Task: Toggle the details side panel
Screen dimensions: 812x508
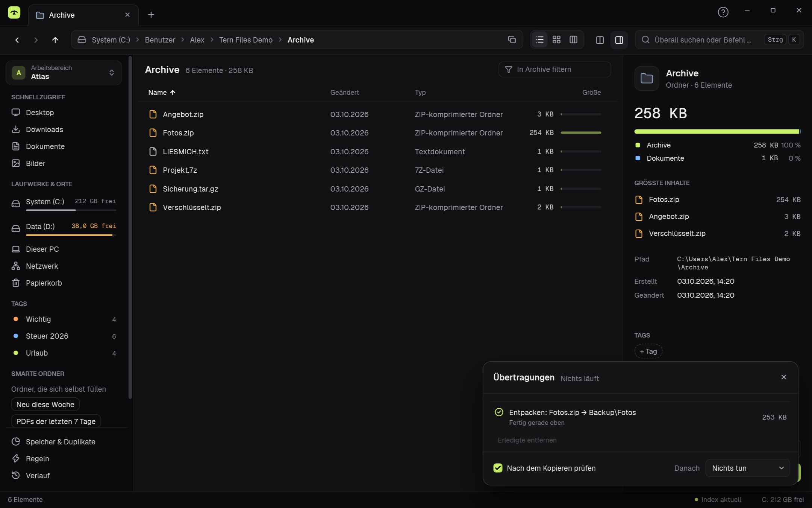Action: [619, 40]
